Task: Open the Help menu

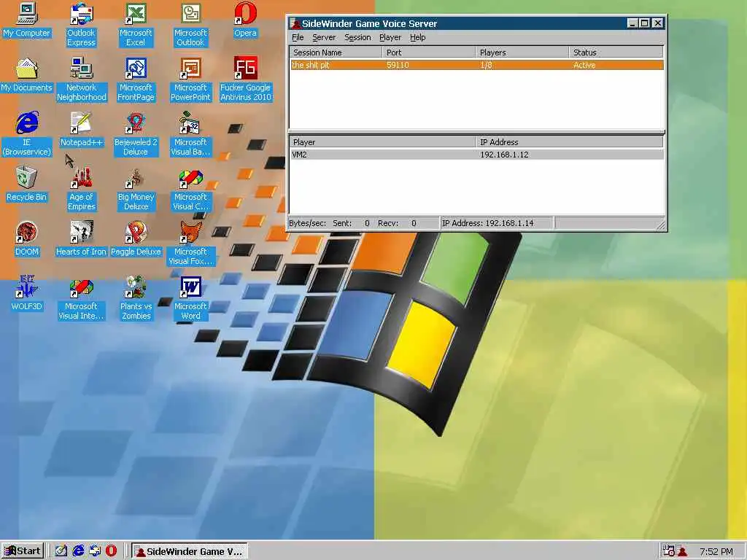Action: pos(418,37)
